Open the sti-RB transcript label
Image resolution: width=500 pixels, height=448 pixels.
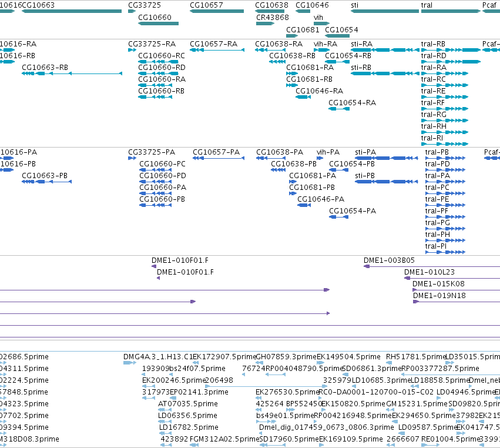[x=361, y=68]
